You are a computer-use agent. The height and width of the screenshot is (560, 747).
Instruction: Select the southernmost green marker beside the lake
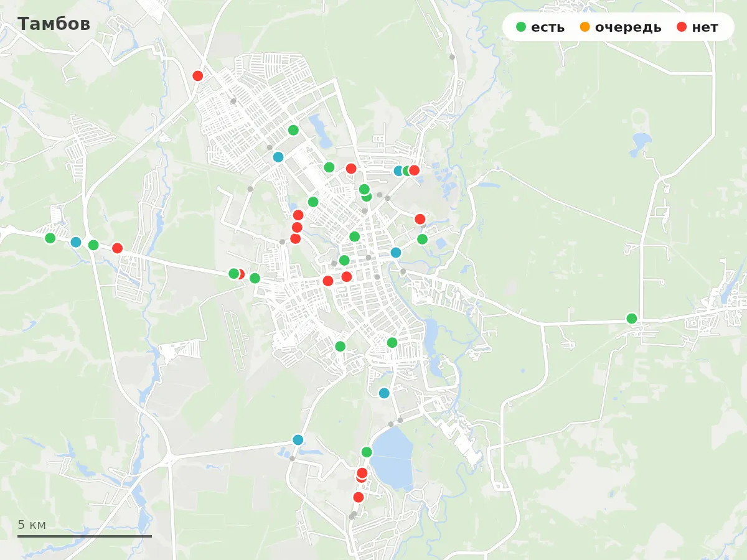pos(367,452)
